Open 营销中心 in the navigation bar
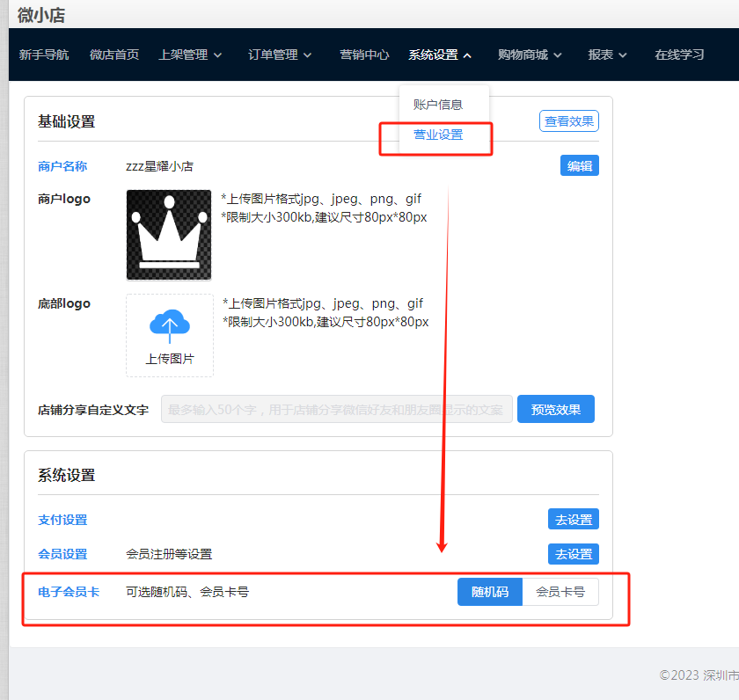 [364, 55]
